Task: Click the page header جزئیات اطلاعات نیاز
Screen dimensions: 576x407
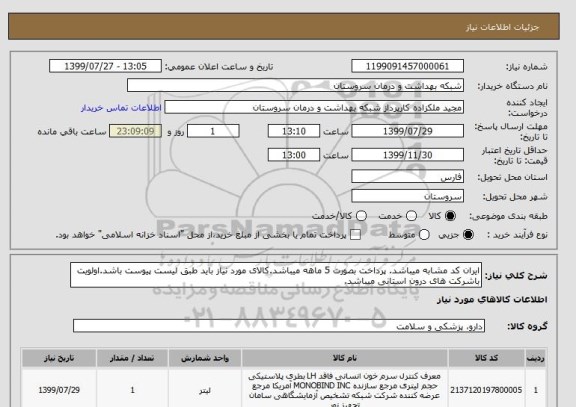Action: 503,28
